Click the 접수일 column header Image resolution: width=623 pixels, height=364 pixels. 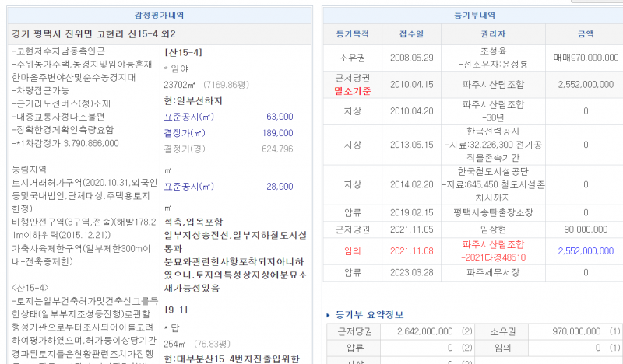coord(410,34)
